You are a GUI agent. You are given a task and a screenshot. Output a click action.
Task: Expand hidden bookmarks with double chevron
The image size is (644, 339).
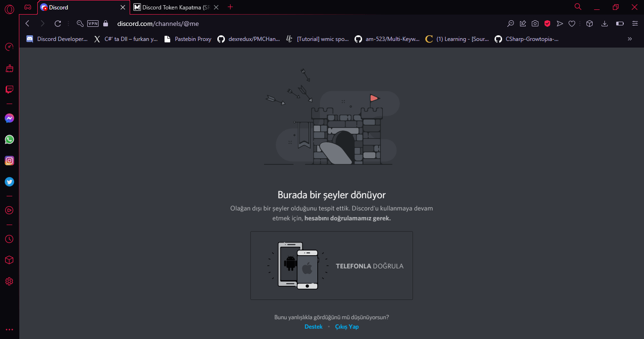point(630,39)
